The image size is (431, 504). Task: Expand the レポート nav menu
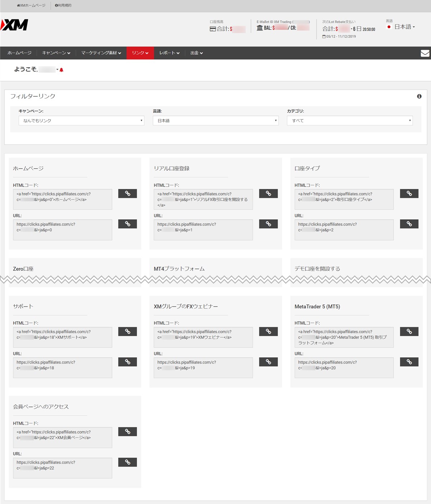pyautogui.click(x=169, y=53)
